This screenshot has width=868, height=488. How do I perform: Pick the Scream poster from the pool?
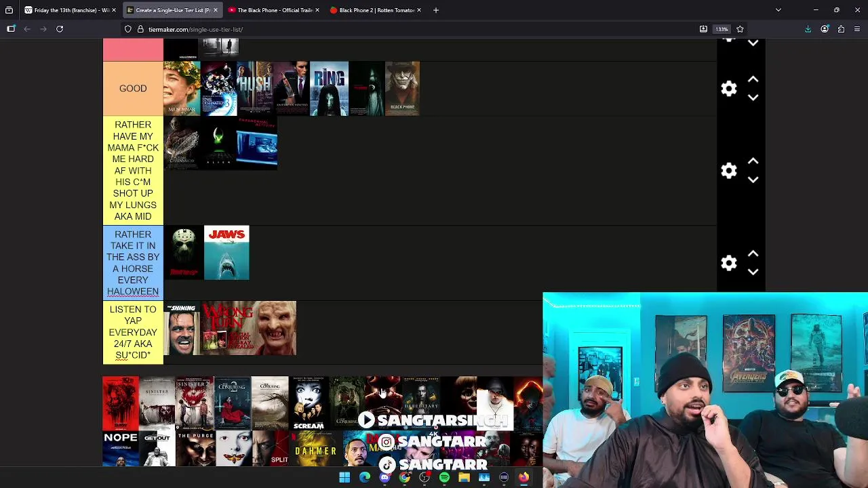click(309, 403)
